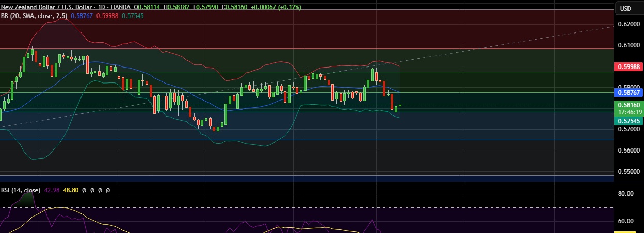Click the 0.61000 price axis tick

629,45
